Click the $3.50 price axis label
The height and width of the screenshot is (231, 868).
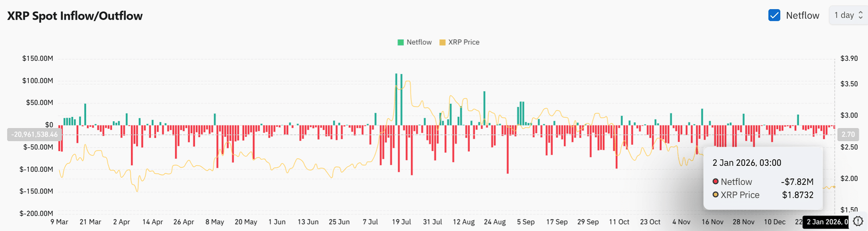pos(849,84)
